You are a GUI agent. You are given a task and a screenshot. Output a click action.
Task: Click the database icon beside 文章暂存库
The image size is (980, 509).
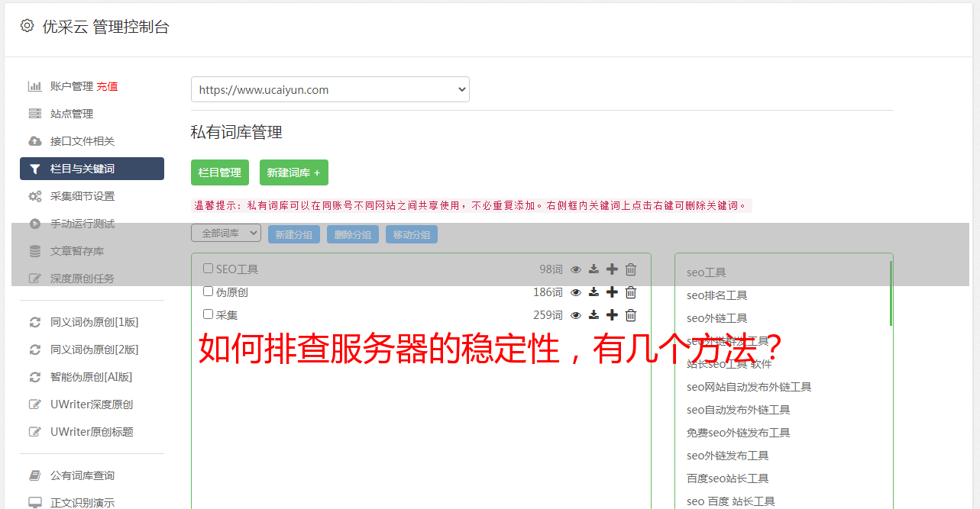pyautogui.click(x=35, y=251)
